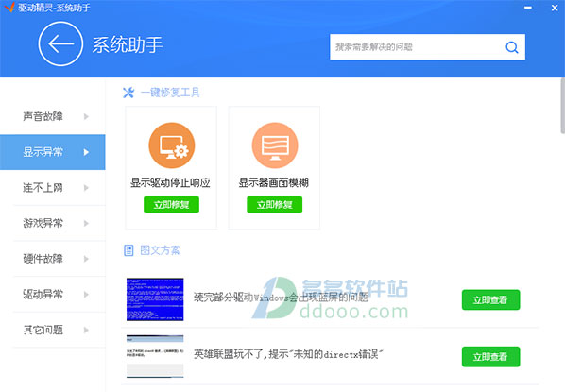Viewport: 565px width, 392px height.
Task: Click the 驱动精灵 logo in title bar
Action: (x=9, y=7)
